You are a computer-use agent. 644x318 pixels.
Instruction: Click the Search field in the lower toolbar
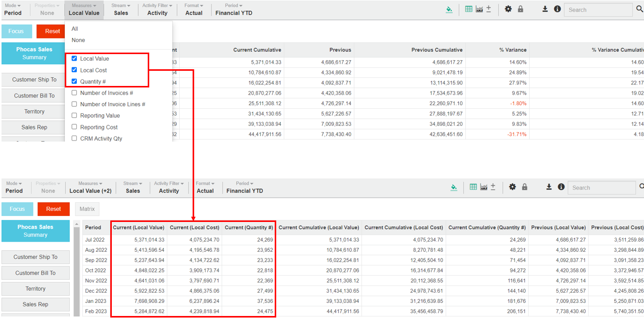point(601,188)
